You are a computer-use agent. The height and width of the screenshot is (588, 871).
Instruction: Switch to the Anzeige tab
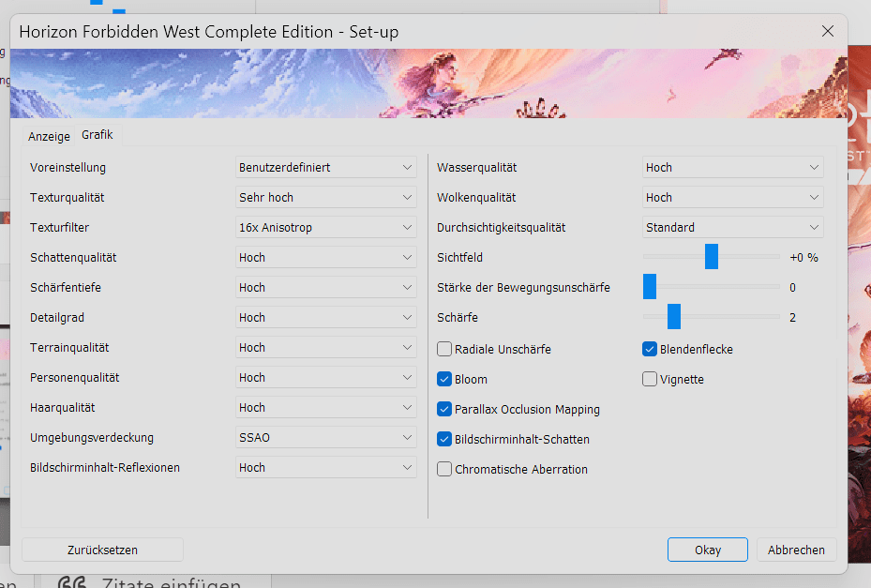[49, 136]
